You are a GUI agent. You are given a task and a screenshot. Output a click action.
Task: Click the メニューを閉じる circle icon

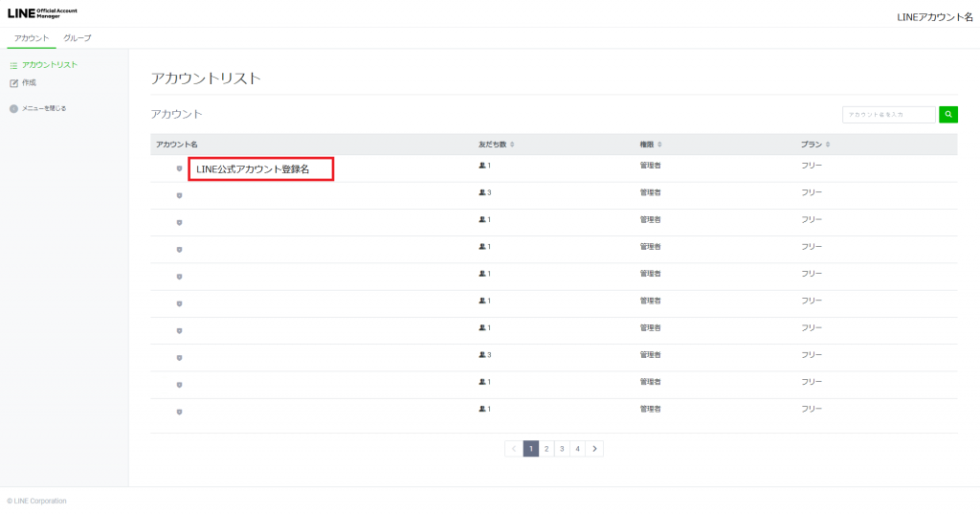13,108
